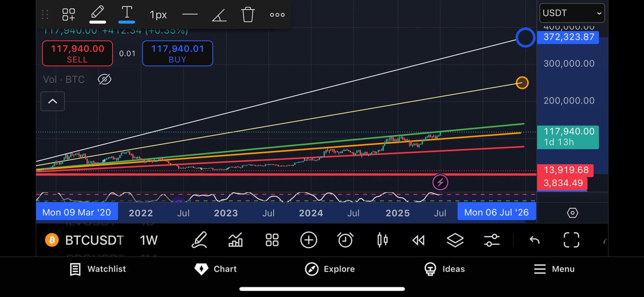Grab the drawing toolbar drag handle
Image resolution: width=644 pixels, height=297 pixels.
(x=45, y=14)
